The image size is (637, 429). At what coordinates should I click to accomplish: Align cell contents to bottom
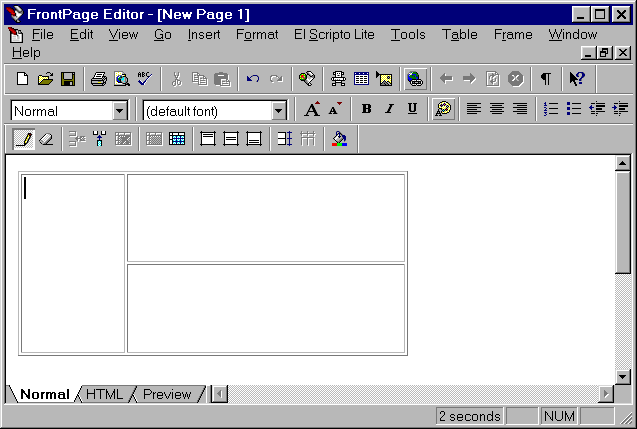254,139
